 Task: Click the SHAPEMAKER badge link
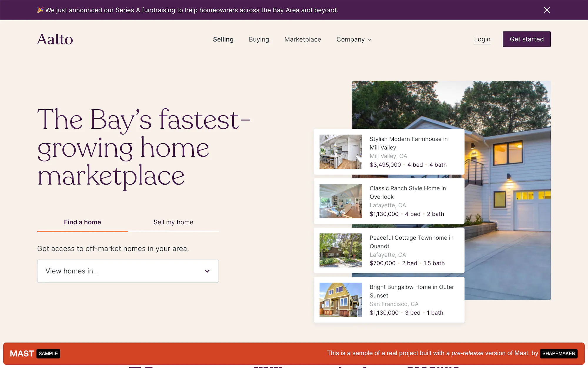[x=559, y=354]
